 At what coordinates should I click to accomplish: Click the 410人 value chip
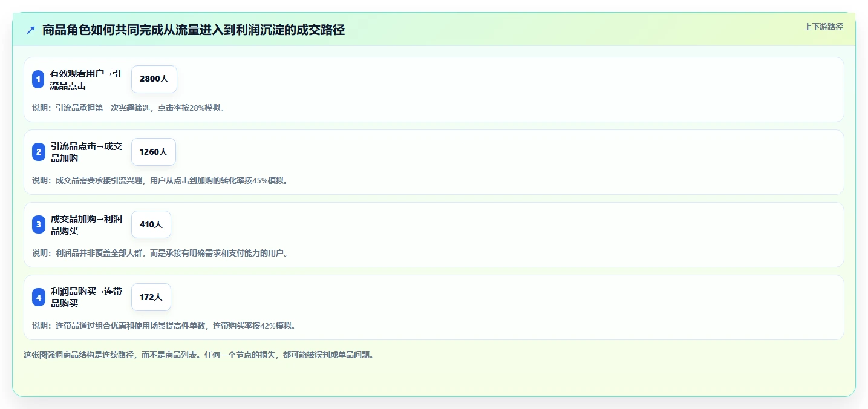(151, 224)
